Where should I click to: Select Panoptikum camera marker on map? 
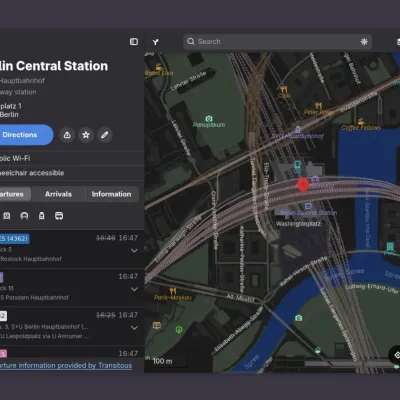coord(209,119)
